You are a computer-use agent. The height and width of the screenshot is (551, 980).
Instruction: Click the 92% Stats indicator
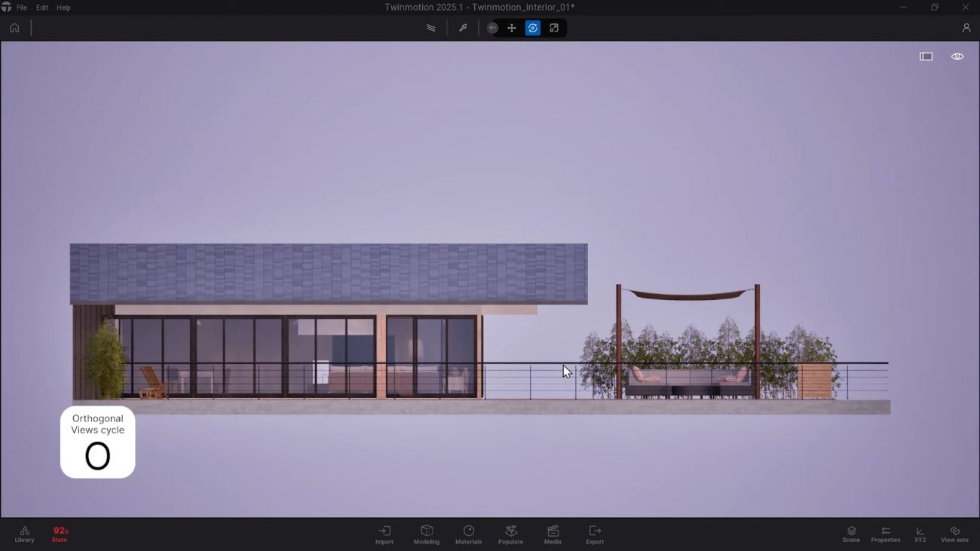point(60,534)
